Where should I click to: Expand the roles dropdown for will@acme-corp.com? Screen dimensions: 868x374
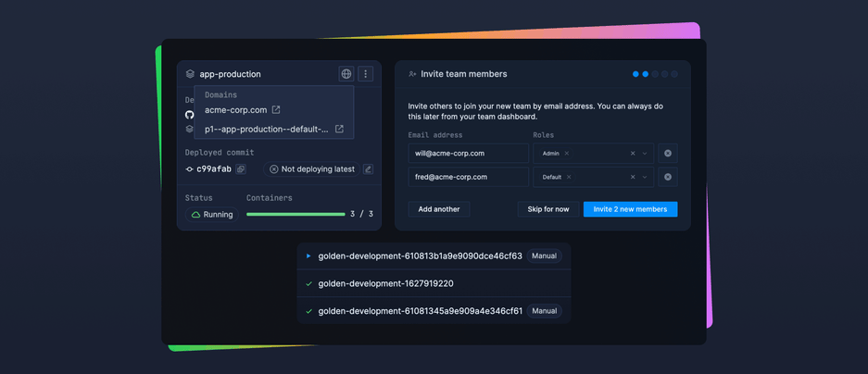tap(645, 154)
